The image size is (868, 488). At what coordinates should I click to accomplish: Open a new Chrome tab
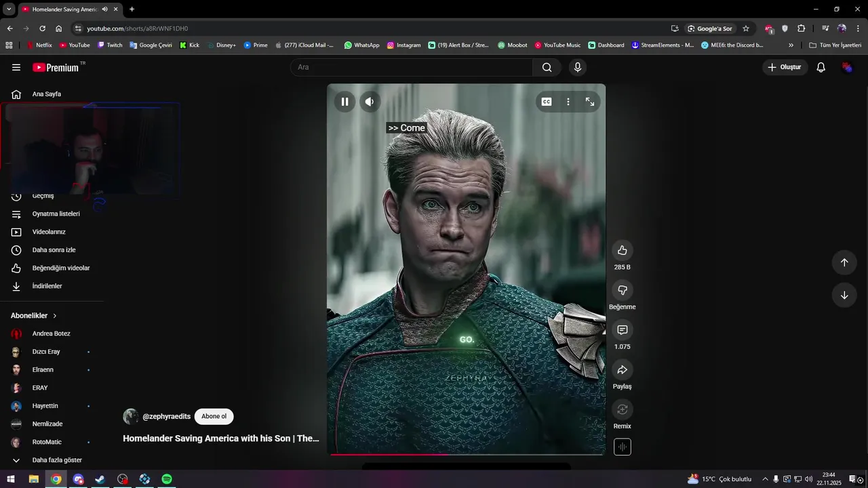point(132,9)
